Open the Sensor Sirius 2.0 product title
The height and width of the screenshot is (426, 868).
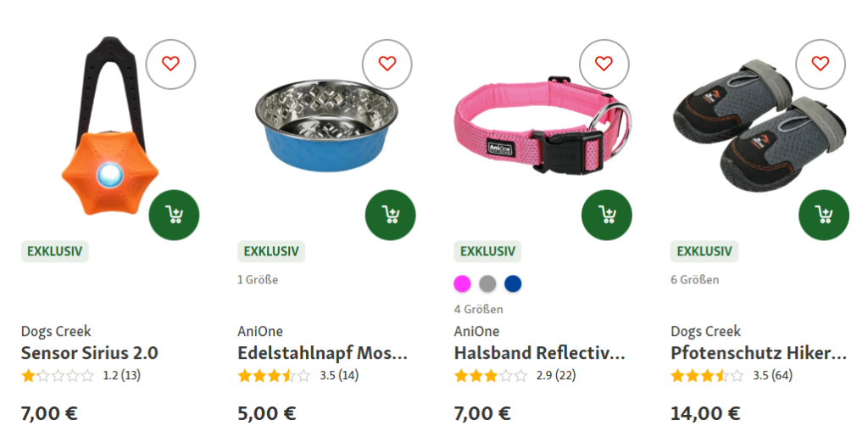point(89,353)
